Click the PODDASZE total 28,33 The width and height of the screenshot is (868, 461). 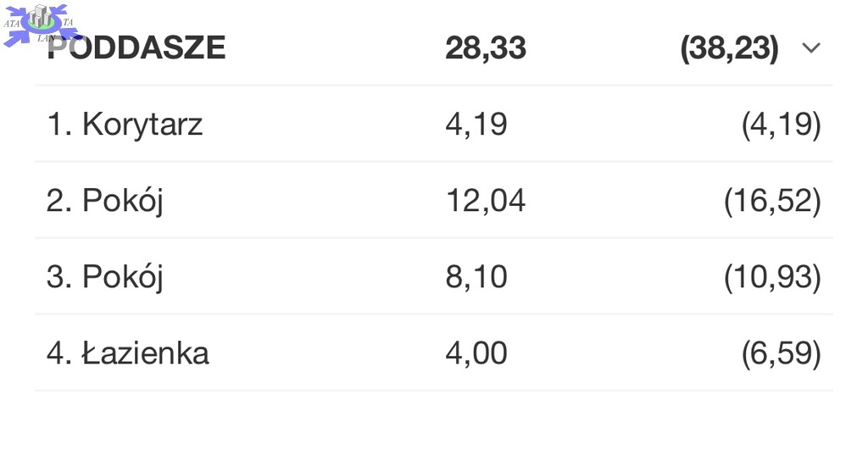[x=486, y=48]
